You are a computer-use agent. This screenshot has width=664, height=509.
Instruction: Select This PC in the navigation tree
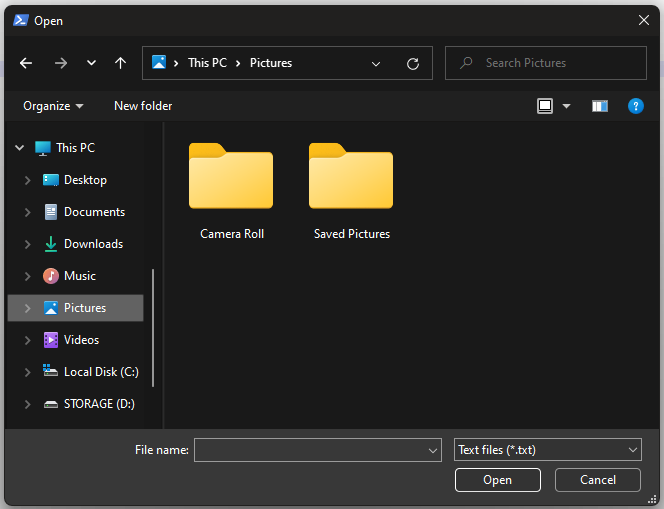[x=75, y=148]
